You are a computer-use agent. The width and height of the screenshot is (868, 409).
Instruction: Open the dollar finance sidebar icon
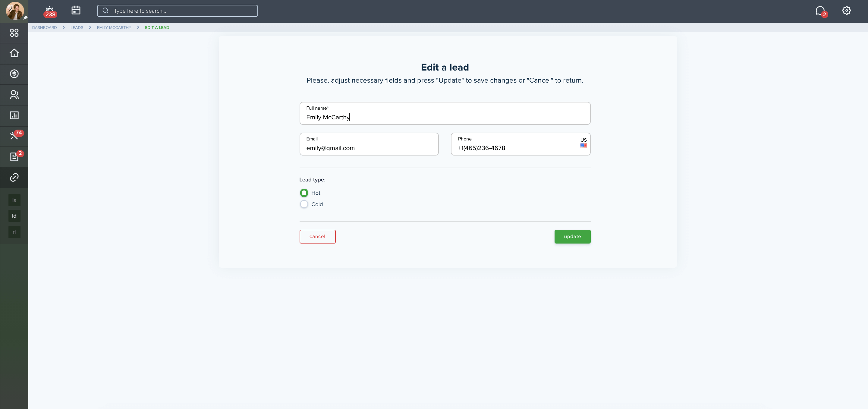point(14,74)
